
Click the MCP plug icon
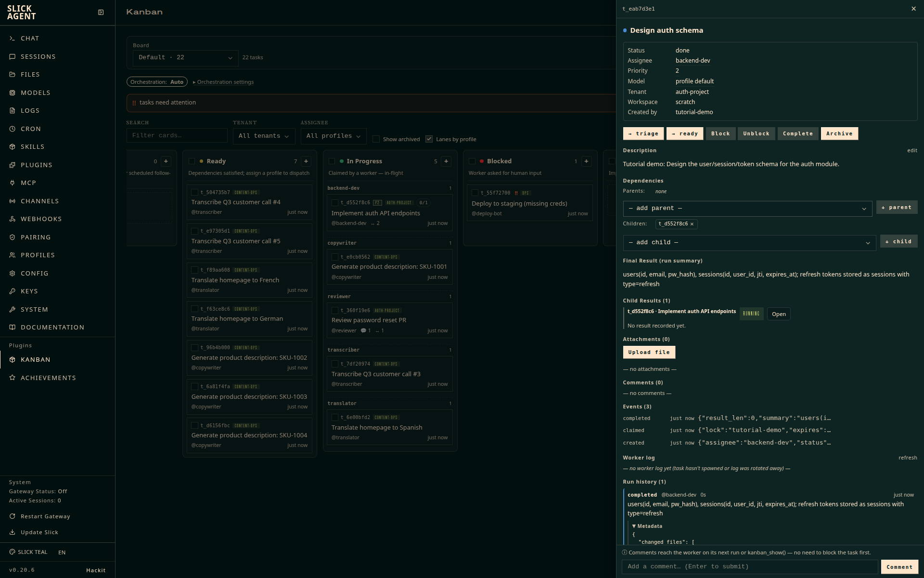pyautogui.click(x=13, y=183)
